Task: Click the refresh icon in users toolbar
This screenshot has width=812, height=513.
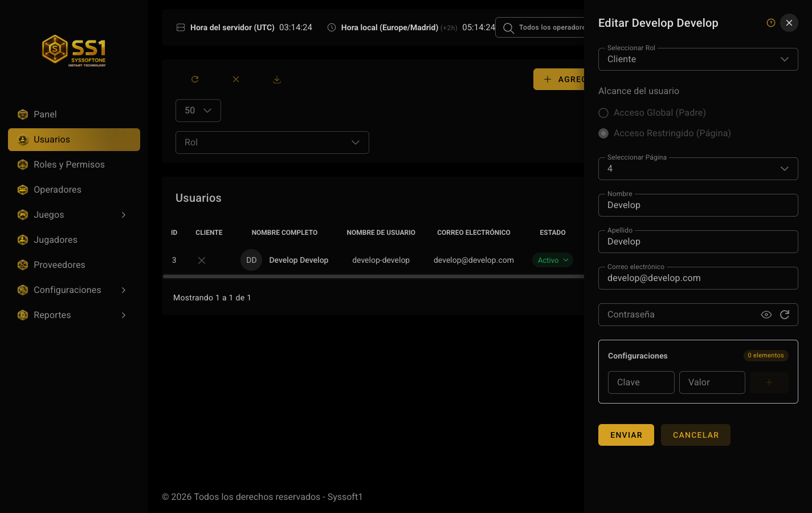Action: pos(195,79)
